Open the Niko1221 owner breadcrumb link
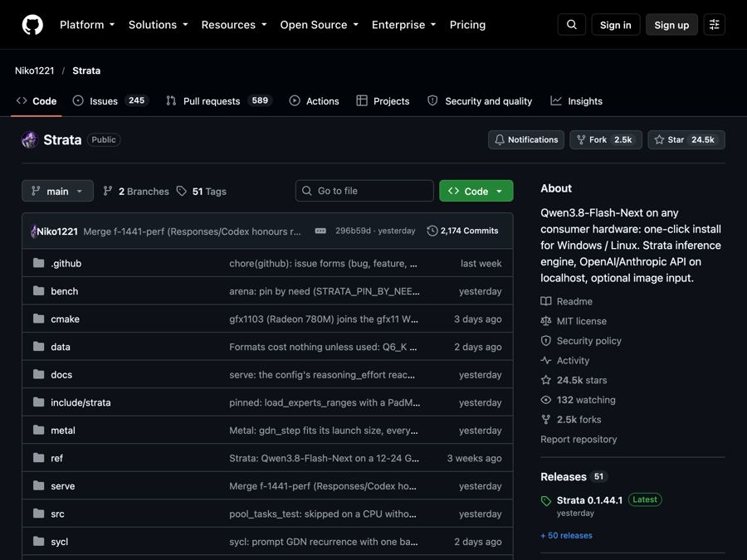Viewport: 747px width, 560px height. (x=34, y=71)
